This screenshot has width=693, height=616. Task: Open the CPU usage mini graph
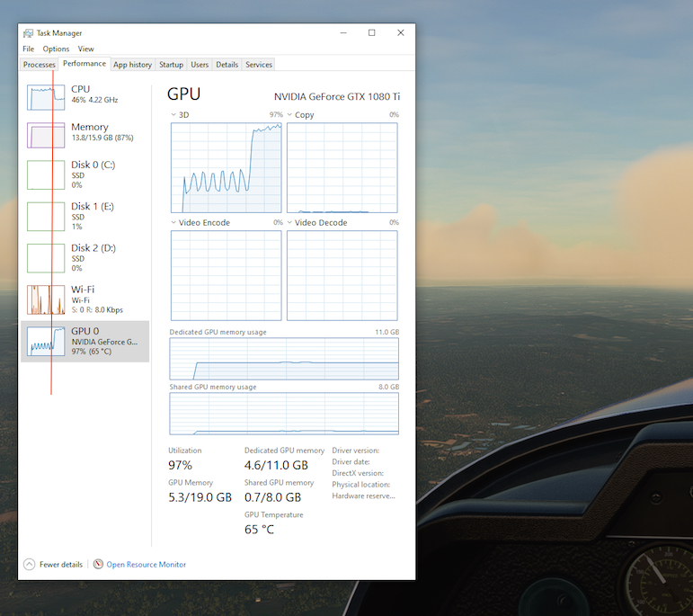46,97
